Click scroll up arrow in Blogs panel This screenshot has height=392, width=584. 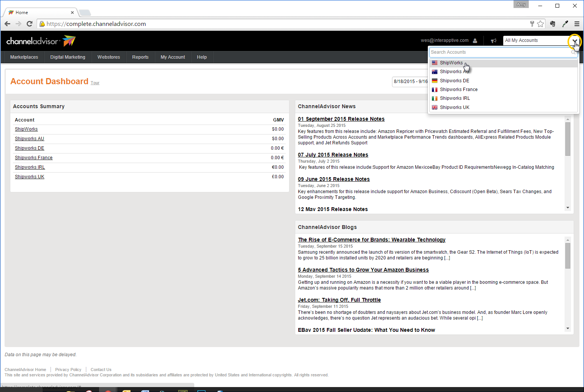(568, 240)
